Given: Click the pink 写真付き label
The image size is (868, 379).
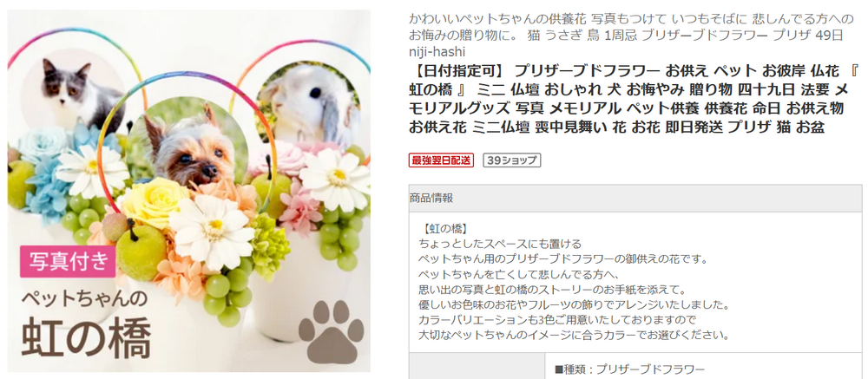Looking at the screenshot, I should (x=68, y=261).
